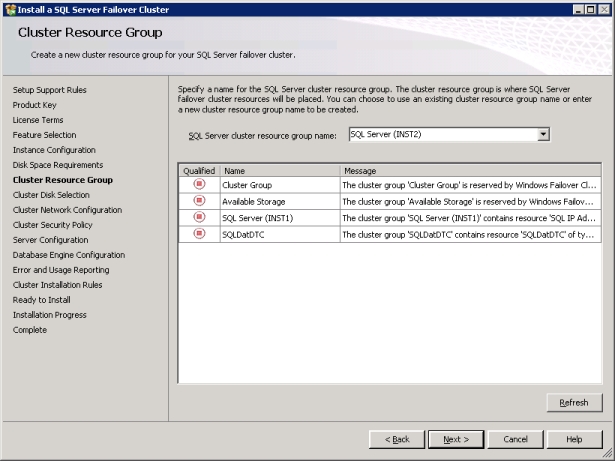Select the SQLDatDTC name cell
The width and height of the screenshot is (615, 461).
[x=280, y=235]
